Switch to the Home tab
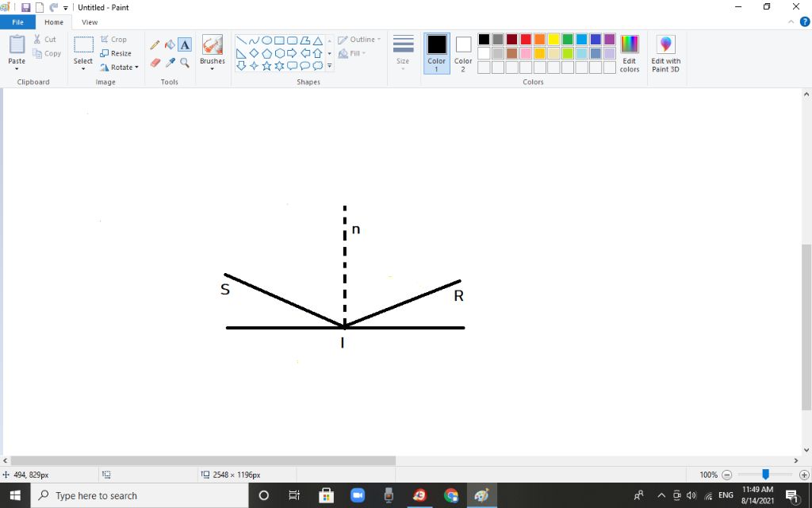Screen dimensions: 812x508 (x=54, y=22)
